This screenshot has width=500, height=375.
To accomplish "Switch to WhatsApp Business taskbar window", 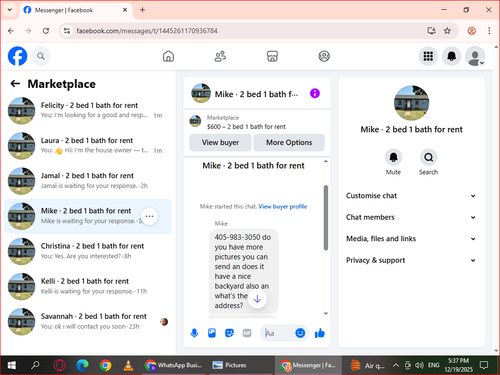I will (173, 365).
